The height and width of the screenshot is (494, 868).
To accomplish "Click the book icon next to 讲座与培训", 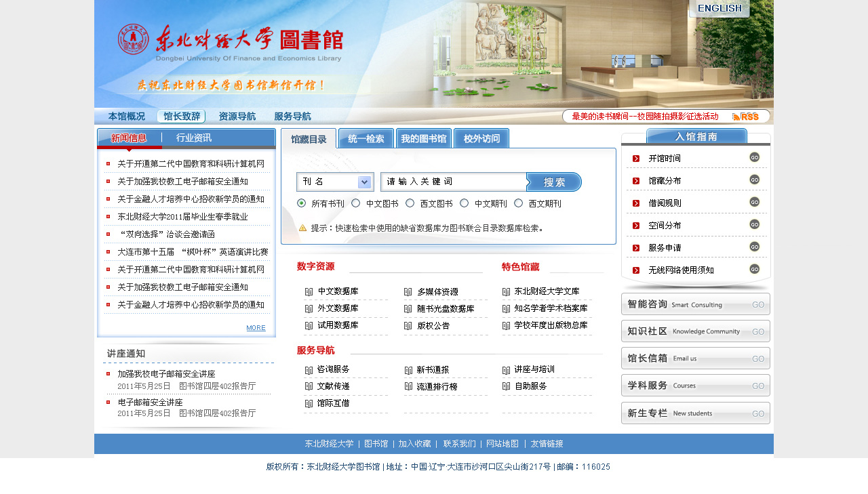I will [507, 370].
